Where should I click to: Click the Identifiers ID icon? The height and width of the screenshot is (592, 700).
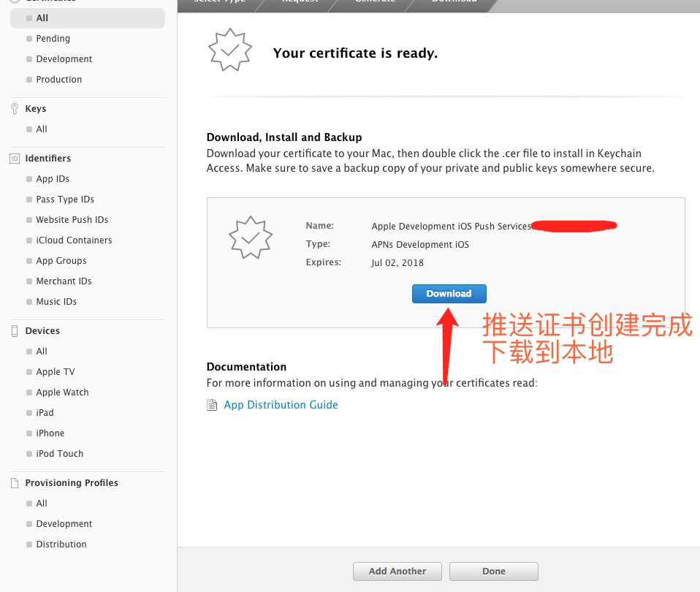coord(15,159)
